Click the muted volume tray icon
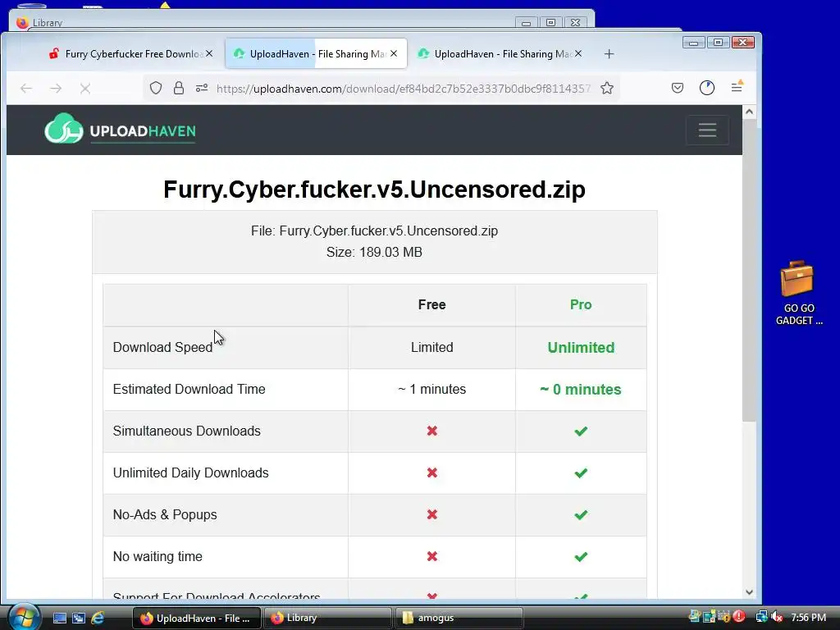The width and height of the screenshot is (840, 630). pos(778,617)
